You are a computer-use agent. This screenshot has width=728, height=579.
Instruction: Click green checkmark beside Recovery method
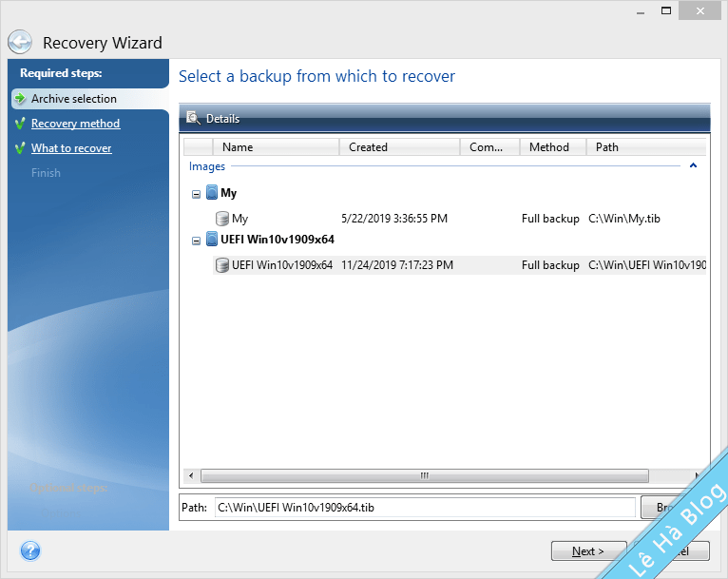[x=20, y=124]
